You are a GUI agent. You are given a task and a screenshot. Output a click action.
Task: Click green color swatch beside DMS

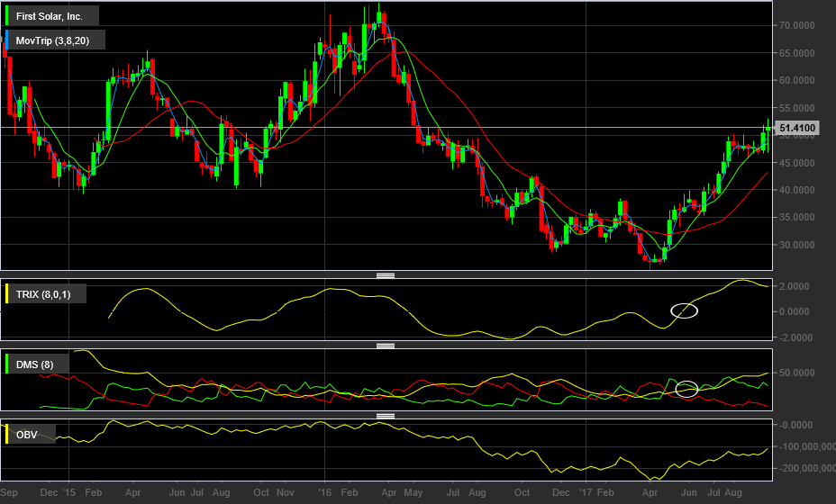coord(8,364)
